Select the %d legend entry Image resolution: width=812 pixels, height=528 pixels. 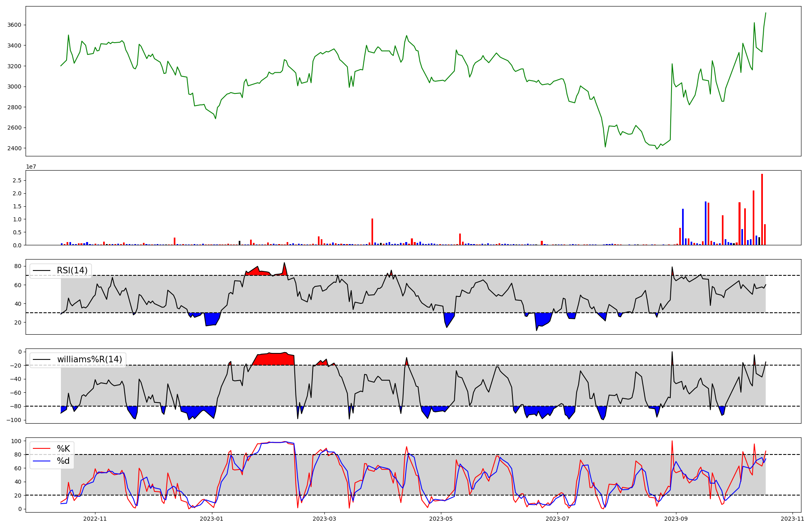click(63, 461)
